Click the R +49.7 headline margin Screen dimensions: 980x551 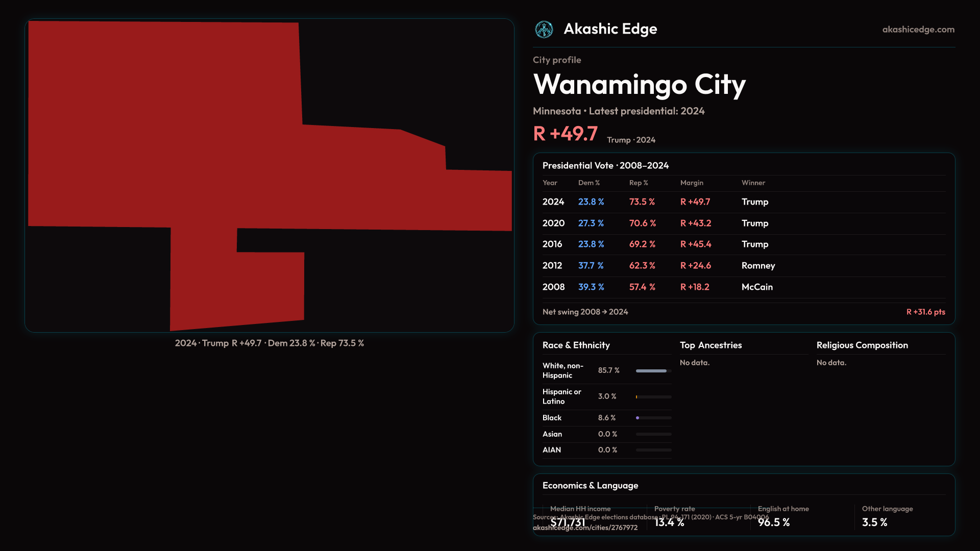click(565, 134)
